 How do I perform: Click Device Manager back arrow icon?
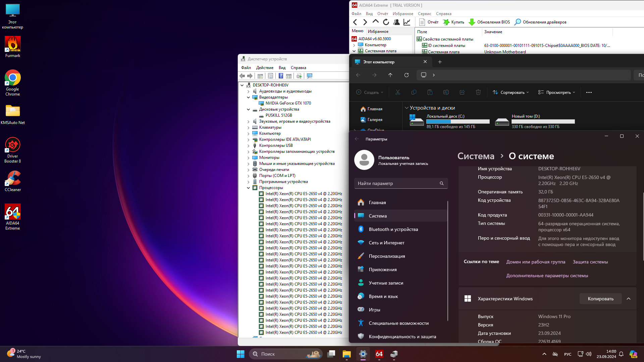[242, 76]
